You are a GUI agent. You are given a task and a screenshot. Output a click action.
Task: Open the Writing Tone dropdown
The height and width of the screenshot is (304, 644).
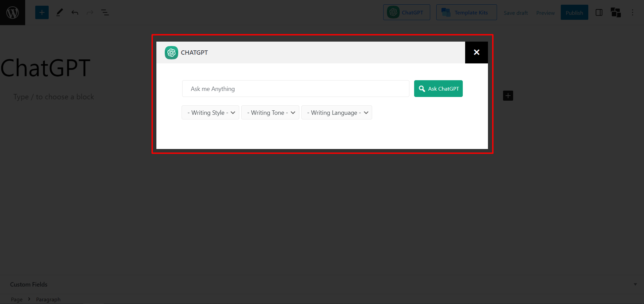coord(270,112)
